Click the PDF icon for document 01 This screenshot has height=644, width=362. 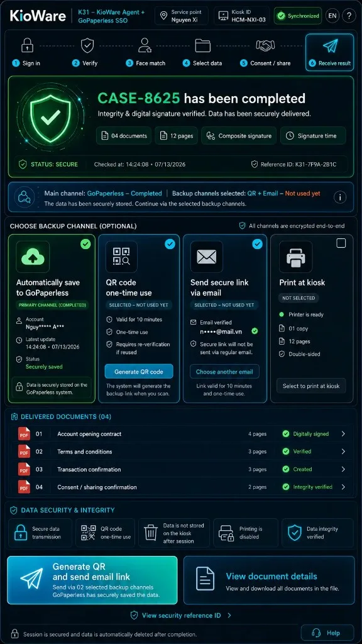(25, 434)
